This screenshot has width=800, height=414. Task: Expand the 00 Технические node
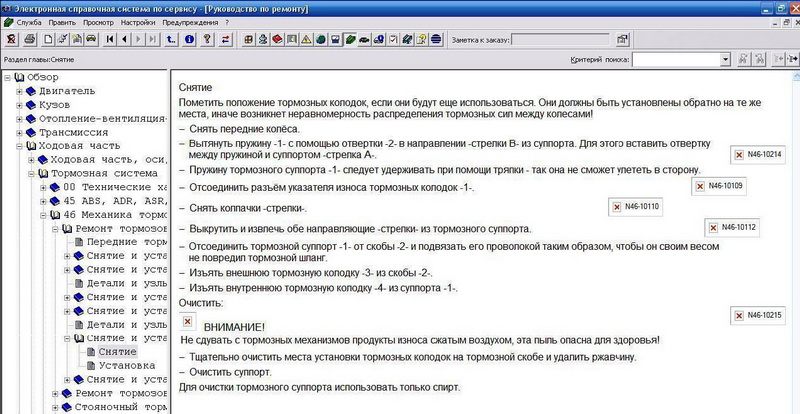43,187
